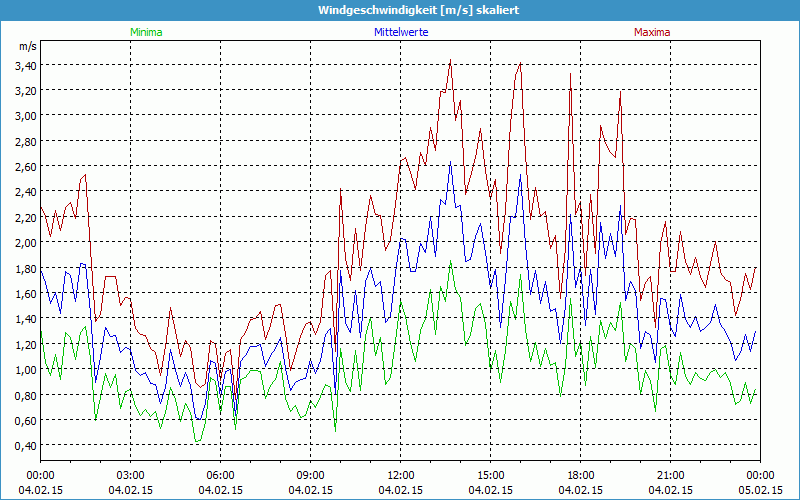800x500 pixels.
Task: Click the 3,00 y-axis tick label
Action: (x=26, y=116)
